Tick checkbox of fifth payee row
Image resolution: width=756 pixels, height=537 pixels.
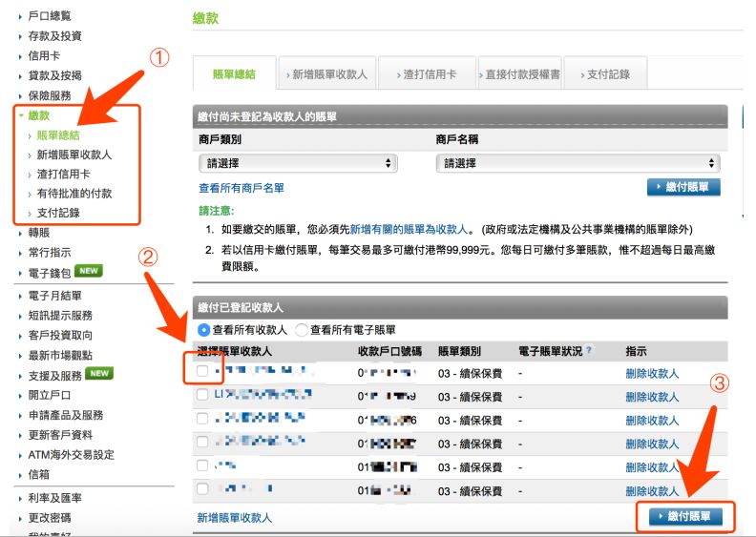point(202,465)
